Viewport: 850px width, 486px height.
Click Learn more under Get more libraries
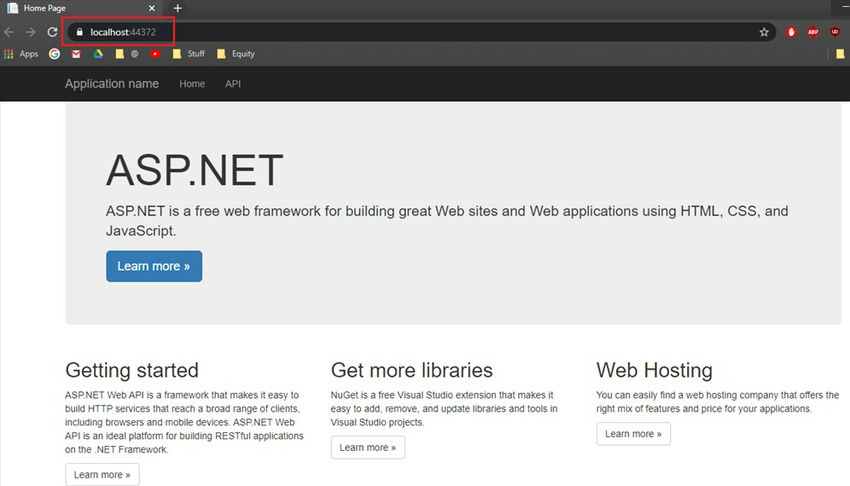pyautogui.click(x=368, y=448)
